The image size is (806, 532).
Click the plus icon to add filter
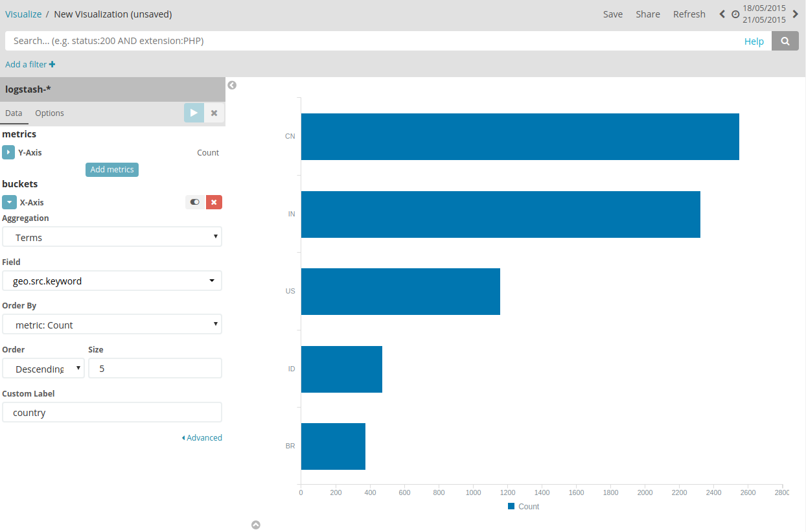pos(52,64)
